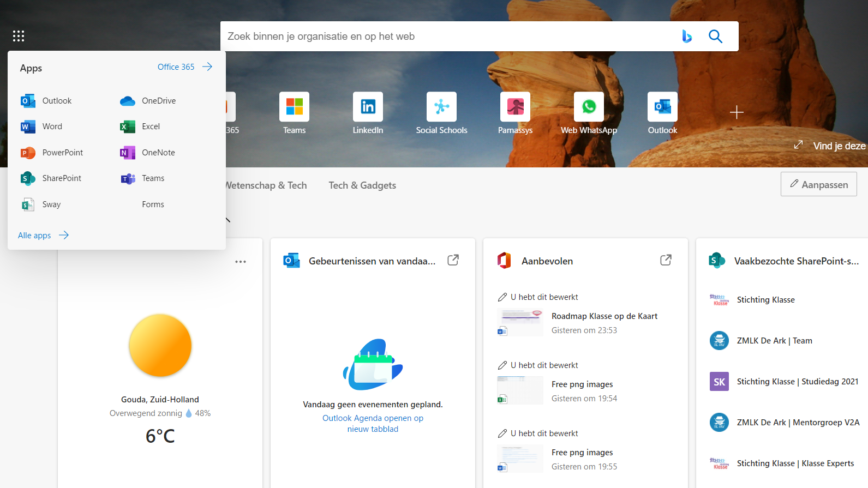
Task: Click the calendar illustration in events card
Action: [373, 364]
